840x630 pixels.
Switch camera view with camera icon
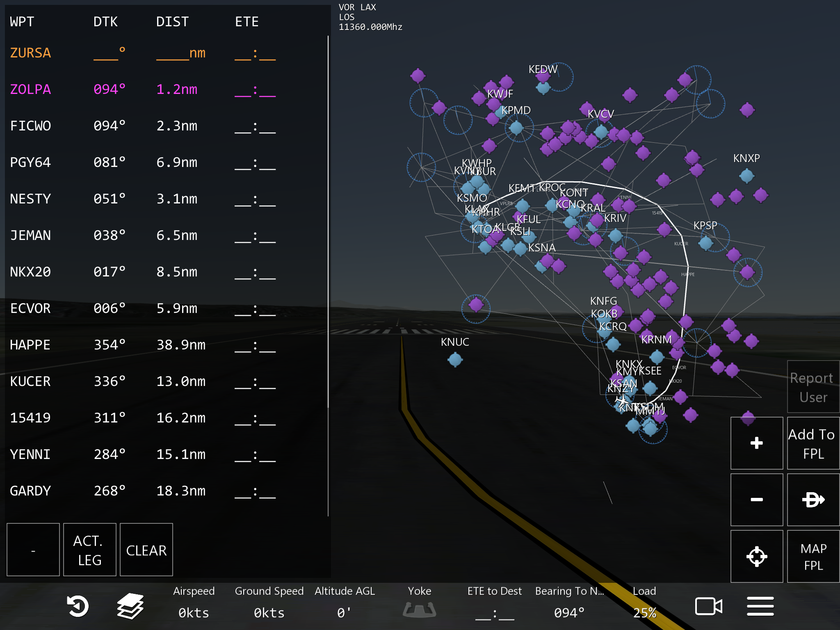click(708, 606)
